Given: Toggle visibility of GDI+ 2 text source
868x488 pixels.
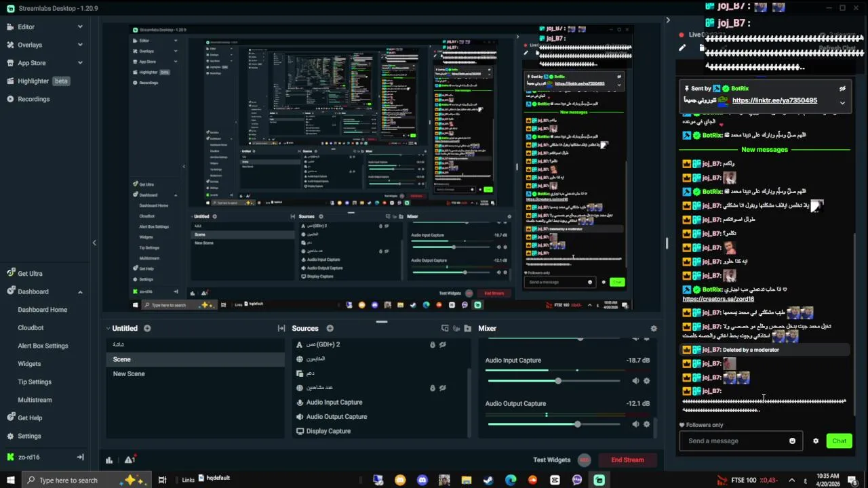Looking at the screenshot, I should [x=443, y=344].
